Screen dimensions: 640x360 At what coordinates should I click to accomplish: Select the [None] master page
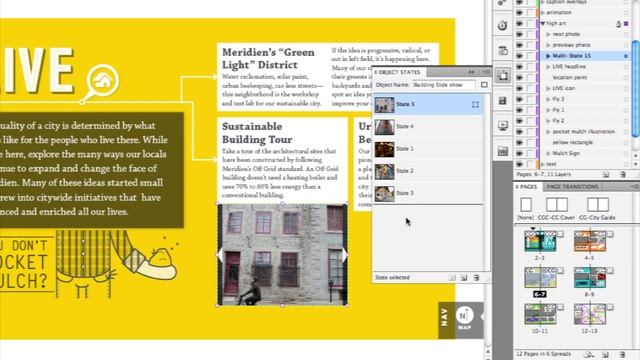[x=526, y=204]
